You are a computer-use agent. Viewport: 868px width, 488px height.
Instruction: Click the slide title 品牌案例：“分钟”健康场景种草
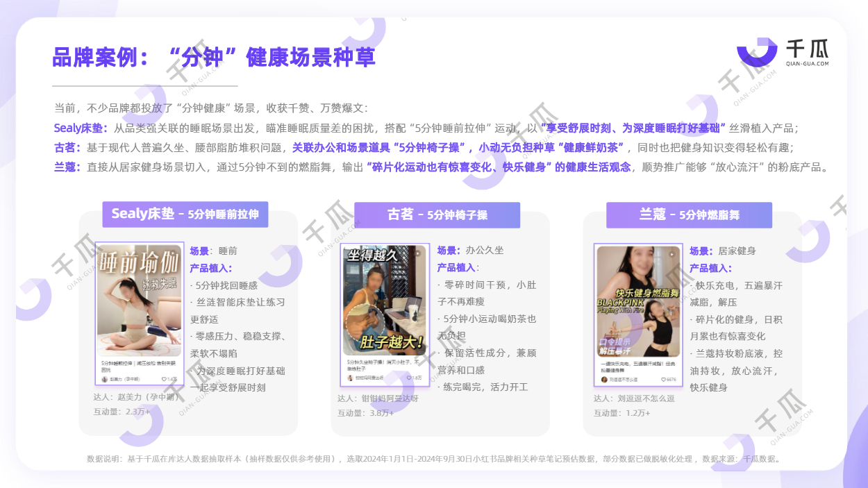214,57
